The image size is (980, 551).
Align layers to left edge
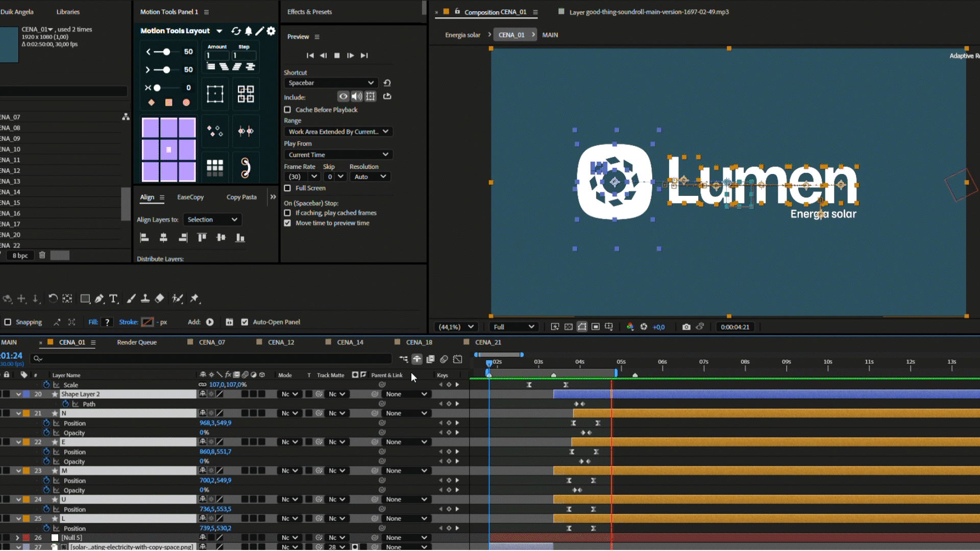[144, 237]
